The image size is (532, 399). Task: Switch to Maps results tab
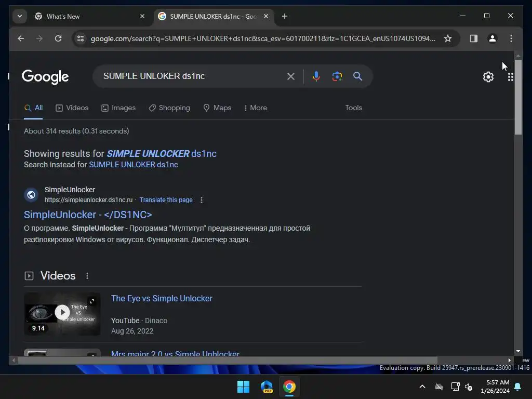(217, 108)
